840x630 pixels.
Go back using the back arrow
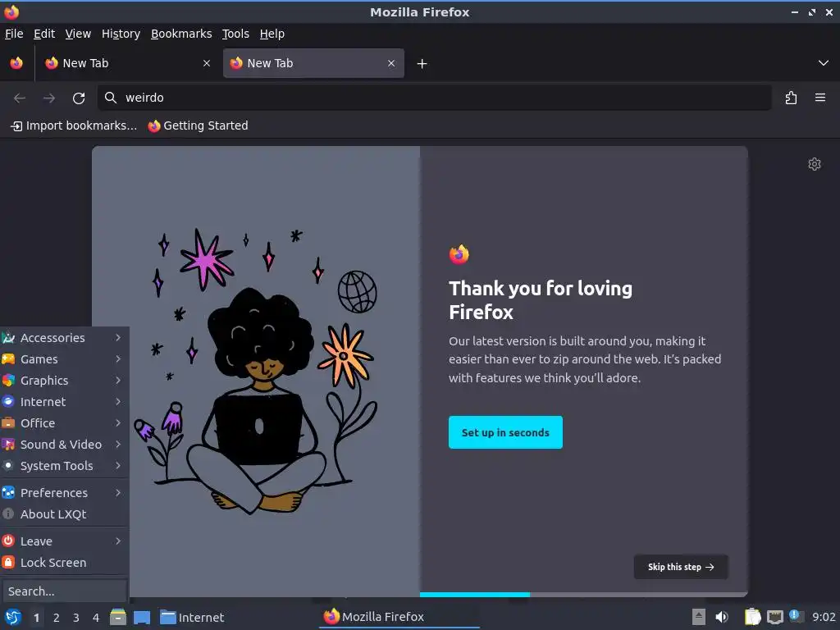[20, 98]
